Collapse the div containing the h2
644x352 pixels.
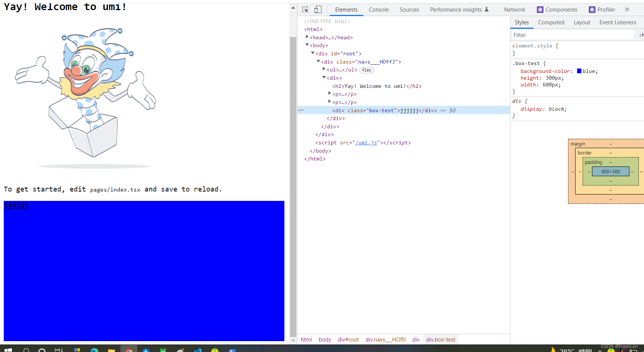(x=324, y=77)
